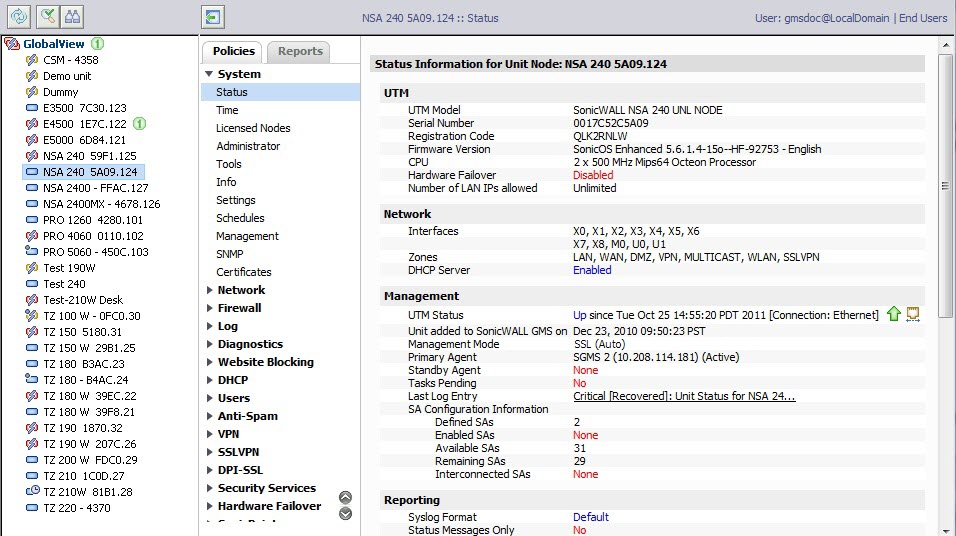Click the GlobalView tree root icon
Viewport: 956px width, 536px height.
click(x=12, y=44)
